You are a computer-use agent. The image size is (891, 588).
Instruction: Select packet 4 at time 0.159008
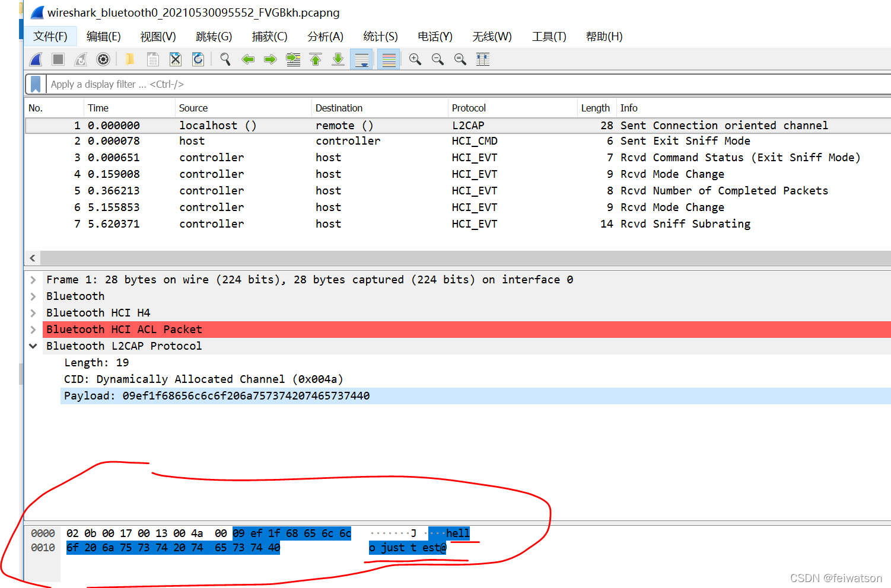(x=458, y=174)
